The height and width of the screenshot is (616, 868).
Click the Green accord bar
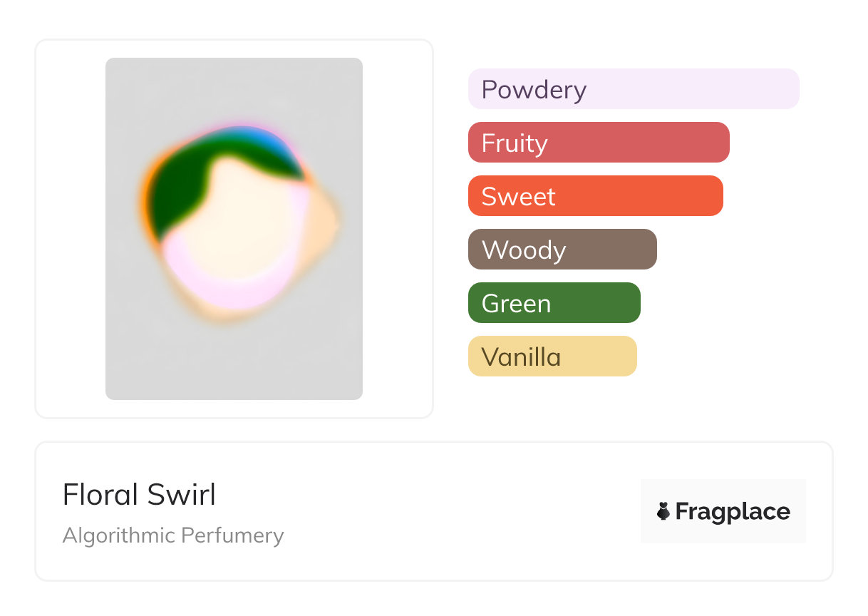coord(554,303)
